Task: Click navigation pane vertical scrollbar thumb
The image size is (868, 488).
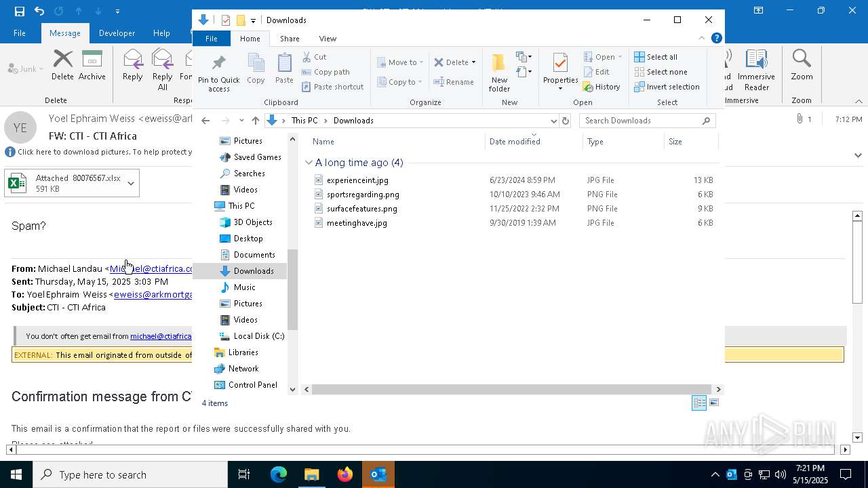Action: [x=293, y=289]
